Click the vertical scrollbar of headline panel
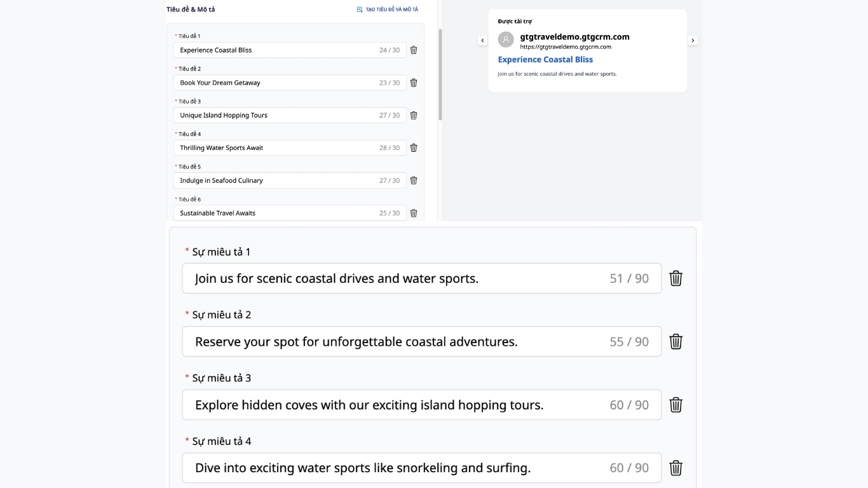 [440, 74]
